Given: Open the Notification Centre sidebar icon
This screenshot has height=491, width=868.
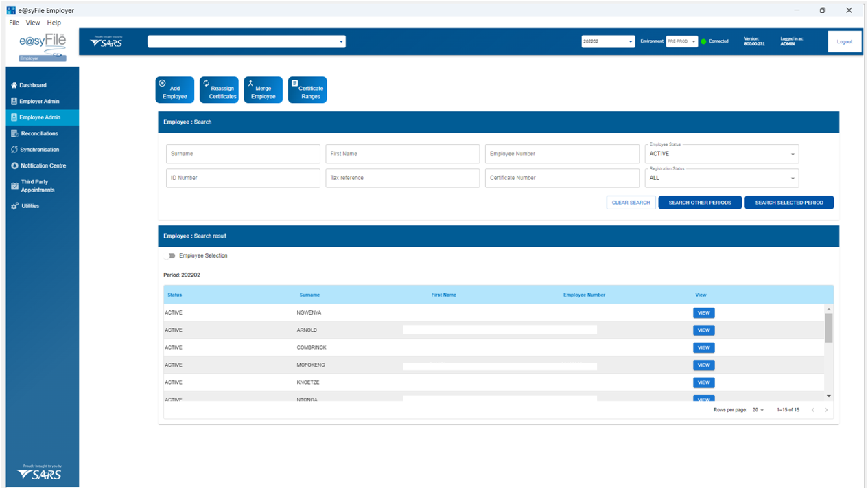Looking at the screenshot, I should (14, 166).
